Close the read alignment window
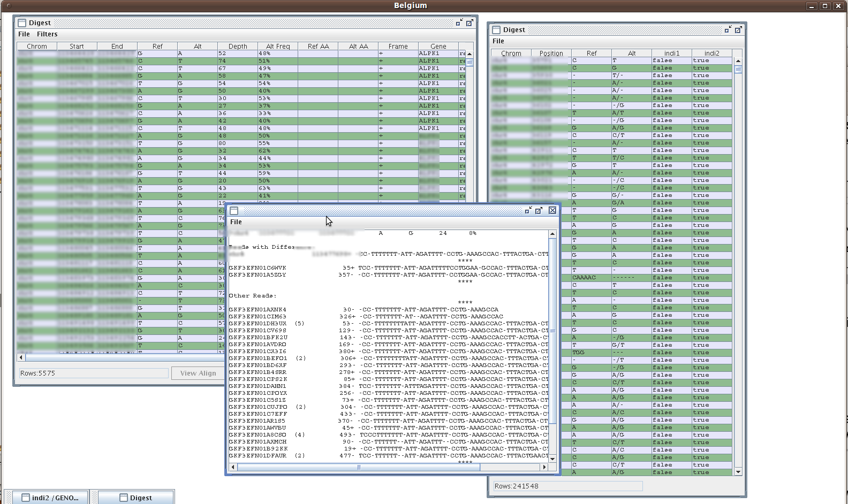Screen dimensions: 848x504 coord(552,210)
